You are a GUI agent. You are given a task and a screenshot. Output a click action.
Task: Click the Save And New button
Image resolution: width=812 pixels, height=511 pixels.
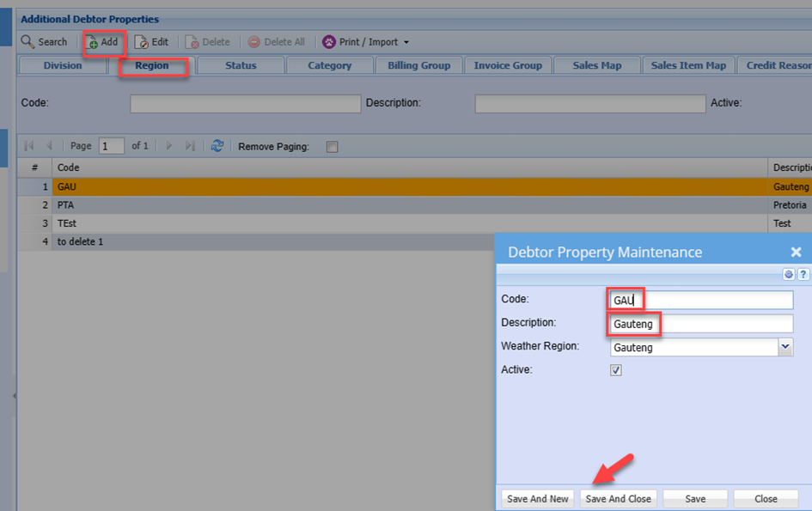[x=538, y=499]
